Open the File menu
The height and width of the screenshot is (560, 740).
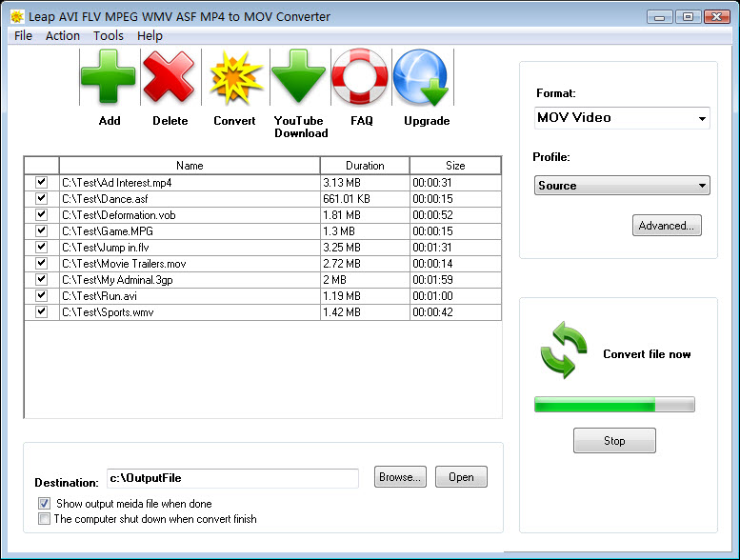[x=23, y=36]
